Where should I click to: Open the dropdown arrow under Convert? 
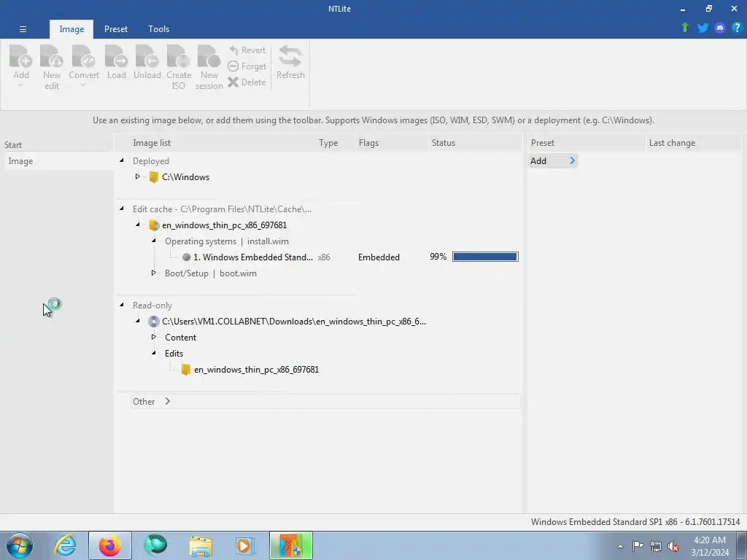coord(83,86)
